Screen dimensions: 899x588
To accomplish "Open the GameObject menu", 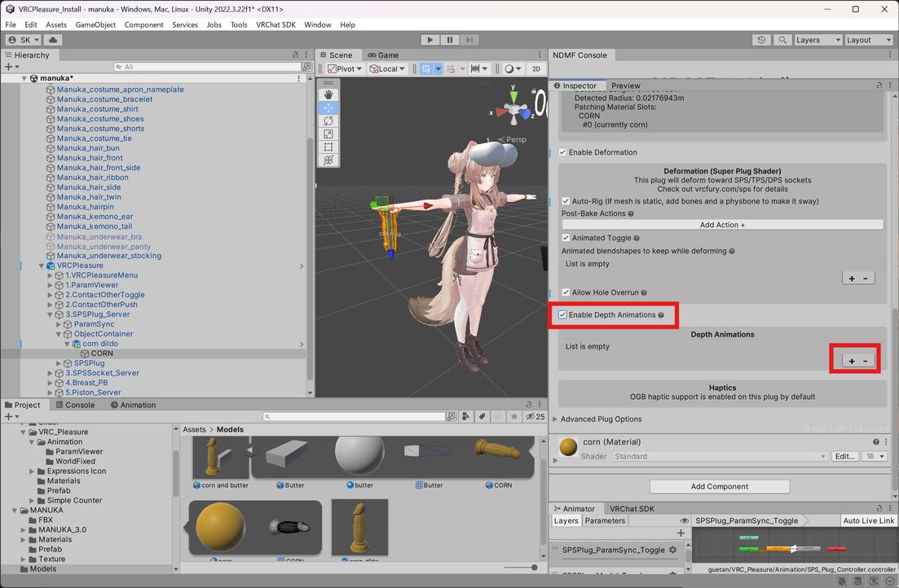I will (x=95, y=24).
